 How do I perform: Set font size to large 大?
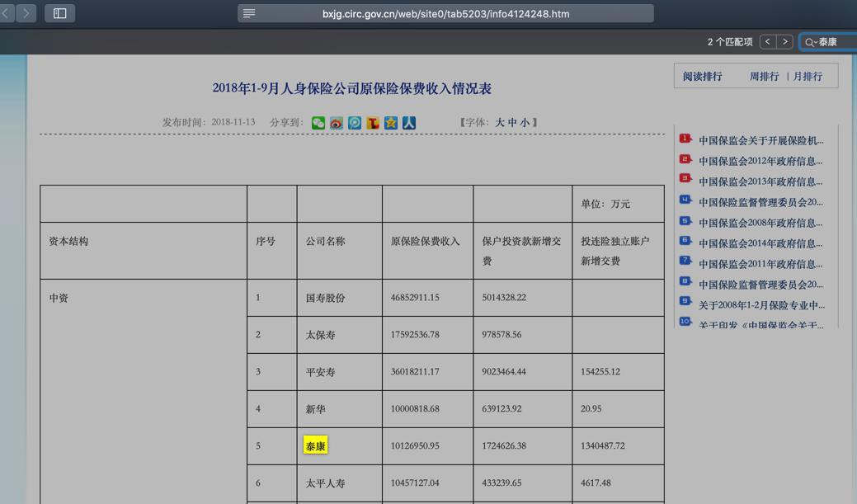(x=500, y=122)
